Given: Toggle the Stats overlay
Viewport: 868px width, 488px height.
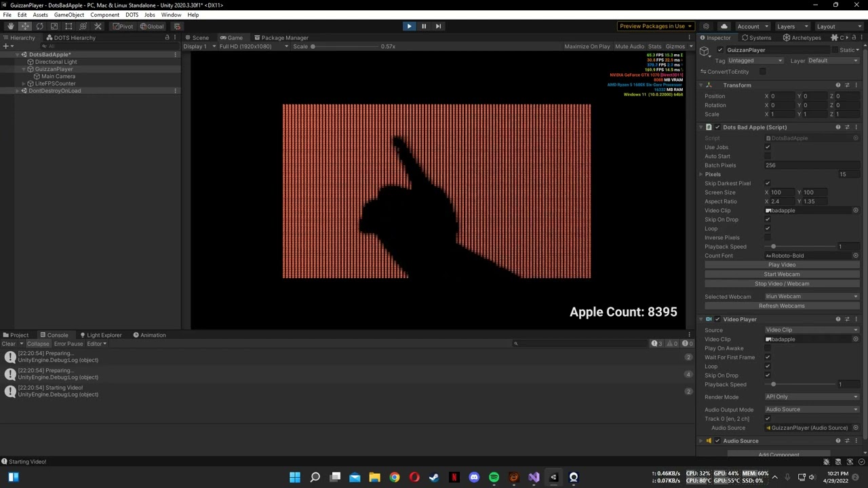Looking at the screenshot, I should (654, 47).
